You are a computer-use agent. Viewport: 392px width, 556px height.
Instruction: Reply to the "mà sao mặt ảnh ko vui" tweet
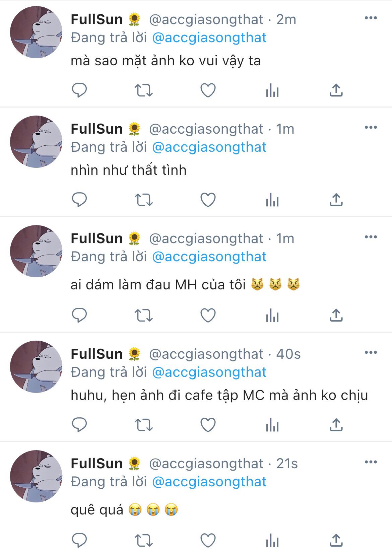pos(79,90)
